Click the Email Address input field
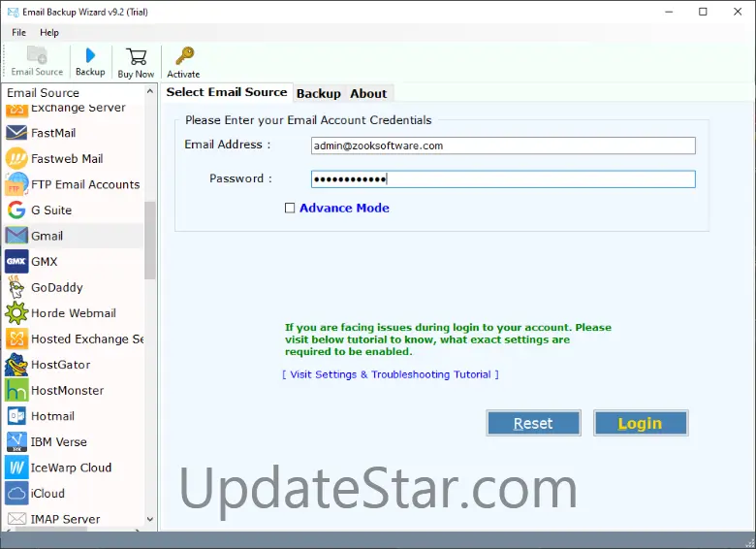 [503, 145]
